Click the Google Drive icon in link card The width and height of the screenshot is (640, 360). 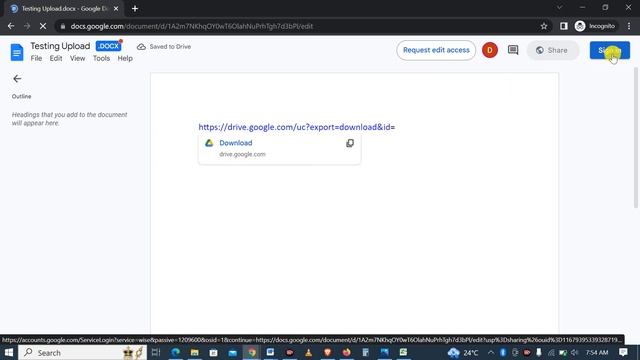(209, 143)
